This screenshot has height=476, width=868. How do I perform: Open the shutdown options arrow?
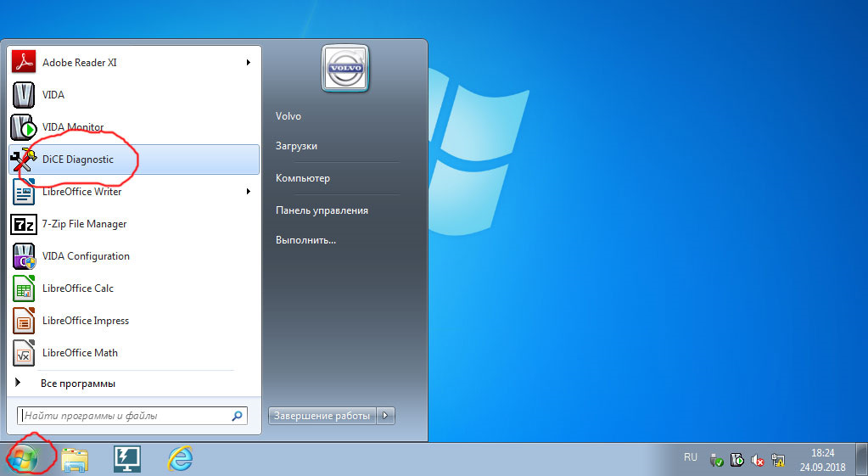coord(386,416)
